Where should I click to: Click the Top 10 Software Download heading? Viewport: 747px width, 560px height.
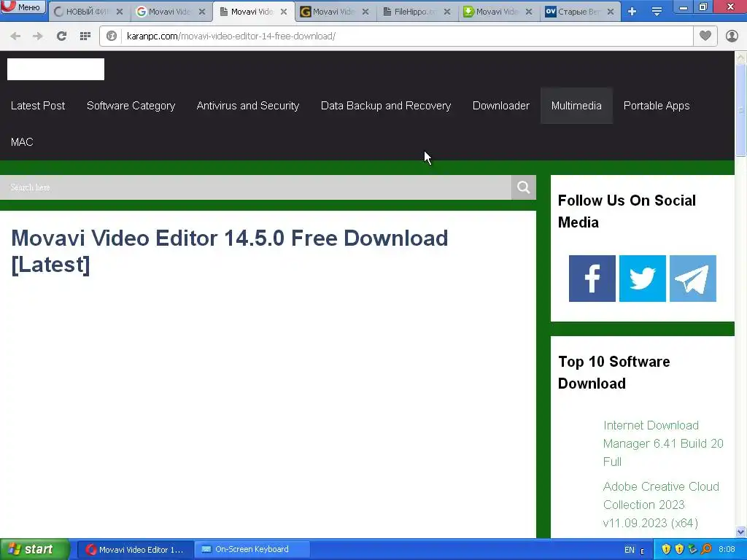click(x=614, y=373)
